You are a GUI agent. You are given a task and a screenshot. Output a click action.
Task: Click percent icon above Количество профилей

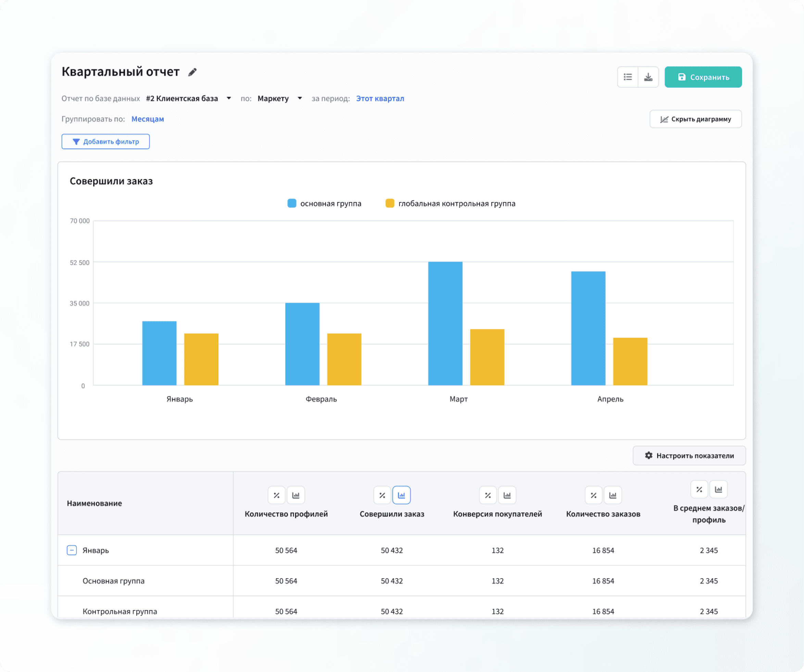point(276,495)
